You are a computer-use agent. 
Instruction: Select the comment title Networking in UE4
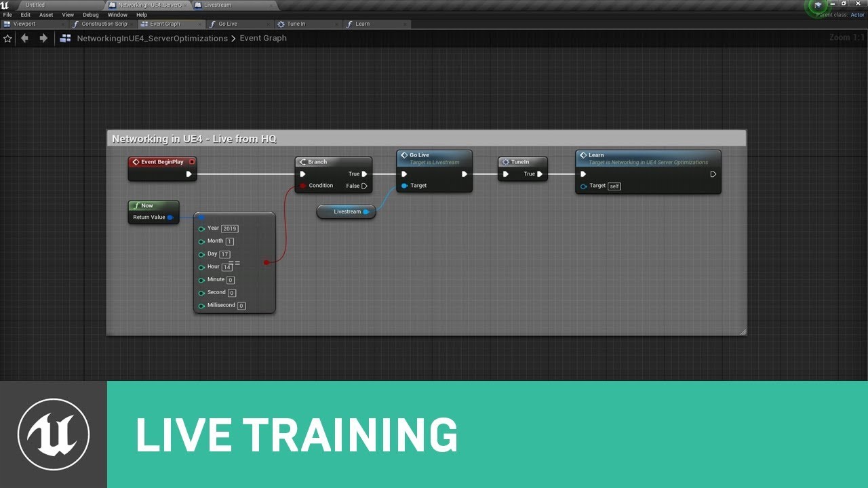(194, 139)
